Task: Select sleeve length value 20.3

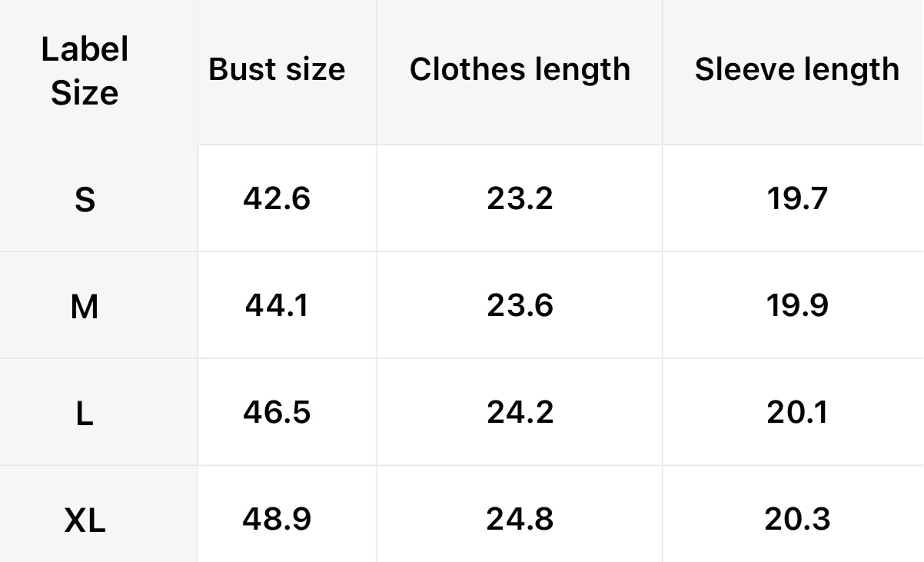Action: pos(797,519)
